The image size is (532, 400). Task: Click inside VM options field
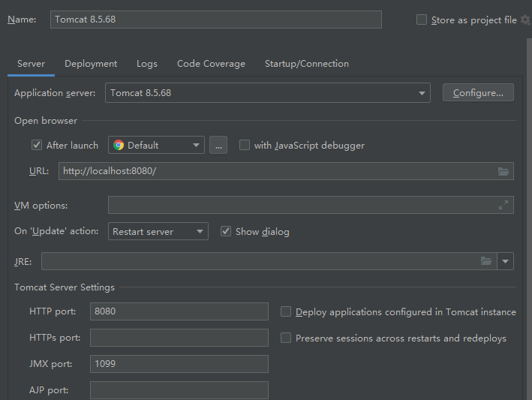click(x=311, y=205)
